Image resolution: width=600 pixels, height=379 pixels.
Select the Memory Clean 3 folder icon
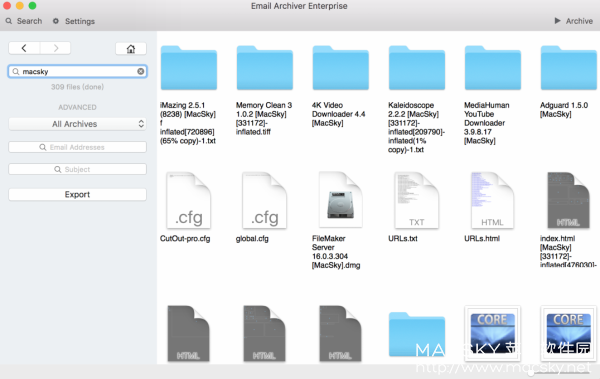[x=265, y=68]
